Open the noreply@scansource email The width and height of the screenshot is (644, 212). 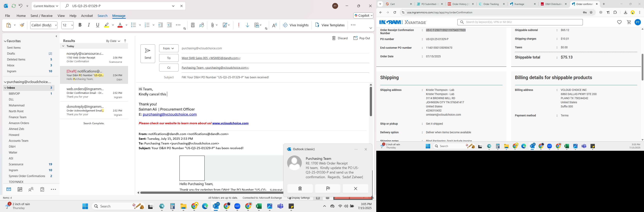point(94,57)
